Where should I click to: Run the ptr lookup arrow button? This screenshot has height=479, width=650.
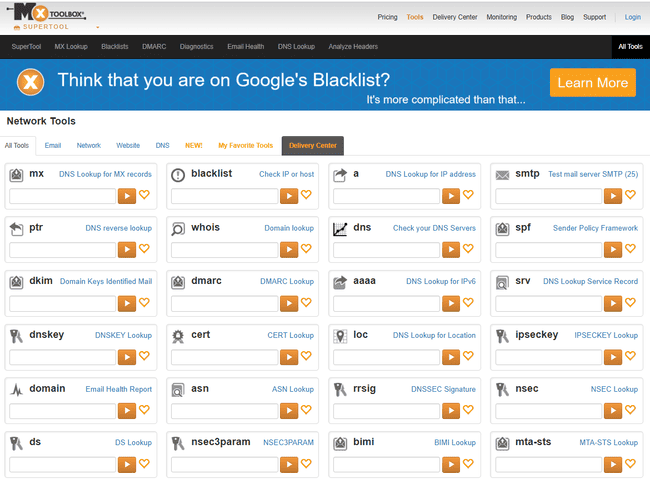click(x=127, y=249)
